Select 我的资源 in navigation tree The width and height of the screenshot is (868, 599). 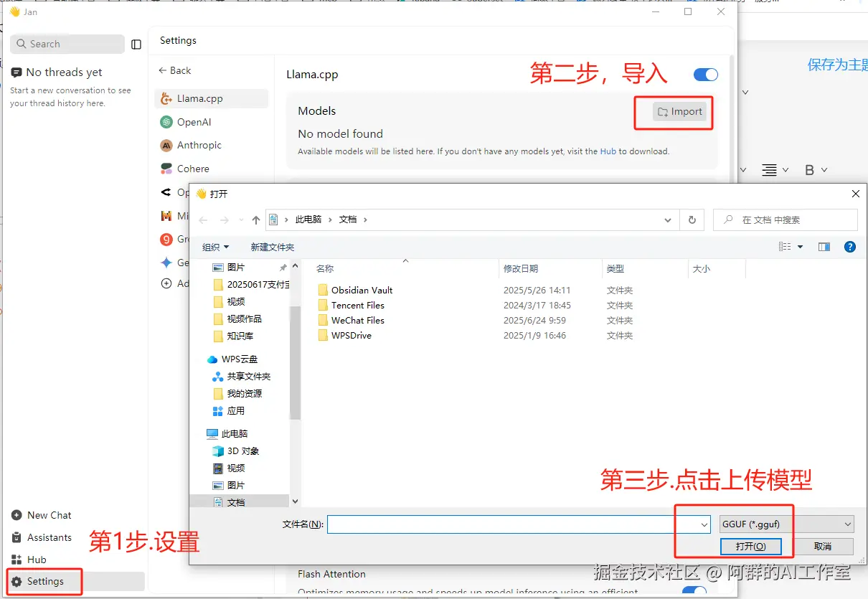click(x=237, y=393)
